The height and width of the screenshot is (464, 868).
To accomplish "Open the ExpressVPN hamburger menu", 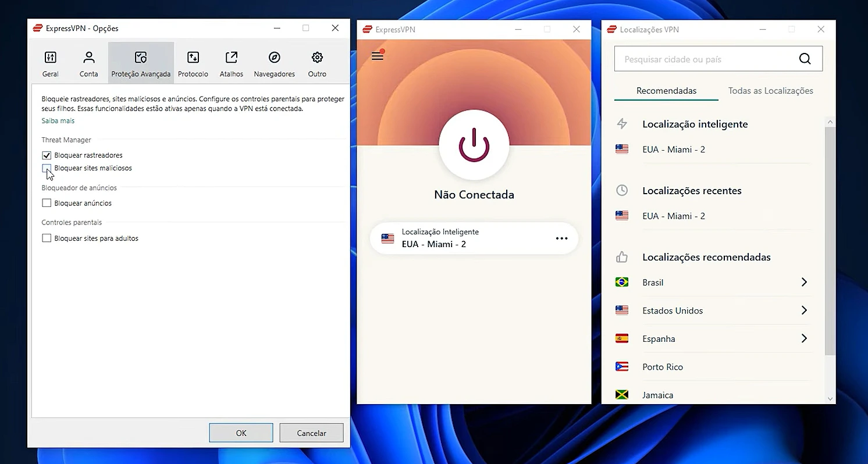I will (x=378, y=56).
